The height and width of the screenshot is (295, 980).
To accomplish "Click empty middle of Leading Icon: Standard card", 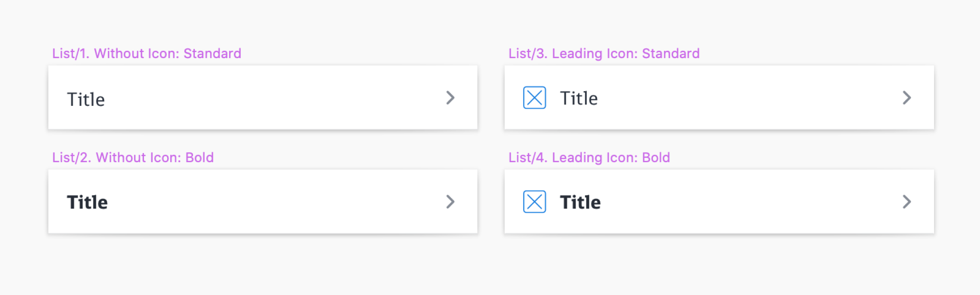I will tap(739, 98).
